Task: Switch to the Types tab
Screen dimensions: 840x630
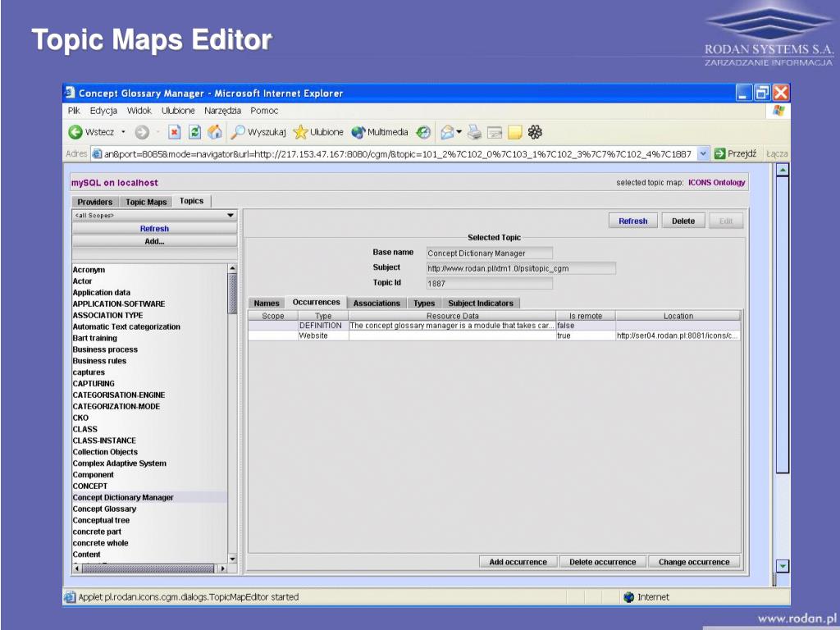Action: click(x=424, y=304)
